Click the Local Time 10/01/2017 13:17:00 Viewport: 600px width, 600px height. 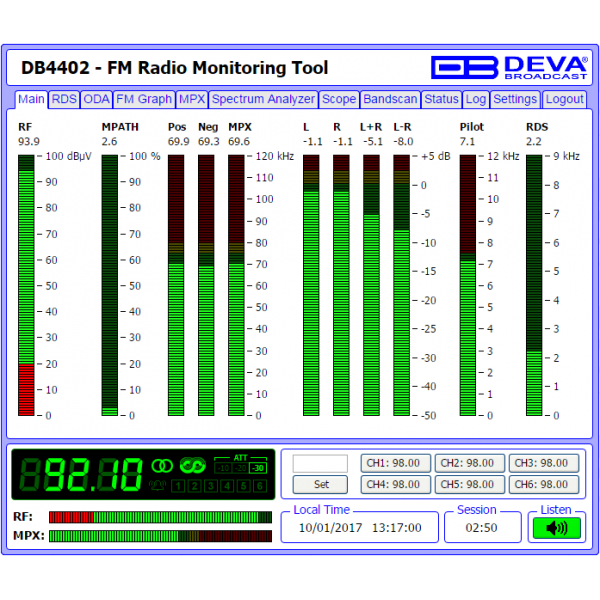[360, 528]
